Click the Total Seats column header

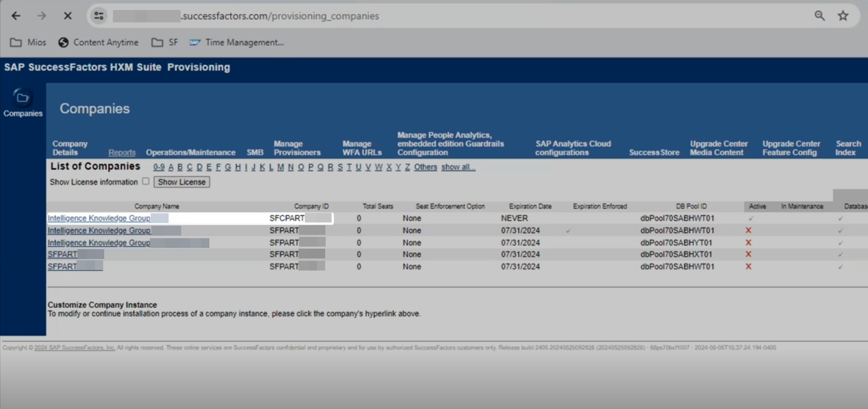[378, 206]
